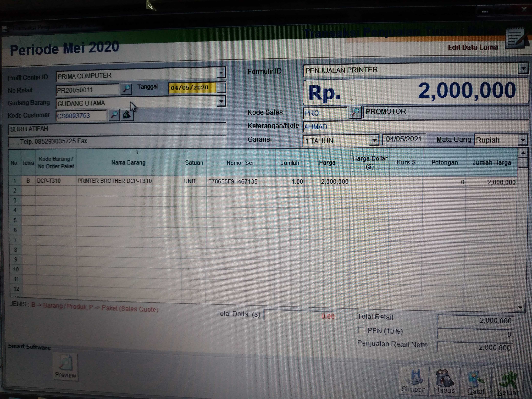Click the Kode Sales search magnifier icon
This screenshot has height=399, width=532.
(355, 112)
